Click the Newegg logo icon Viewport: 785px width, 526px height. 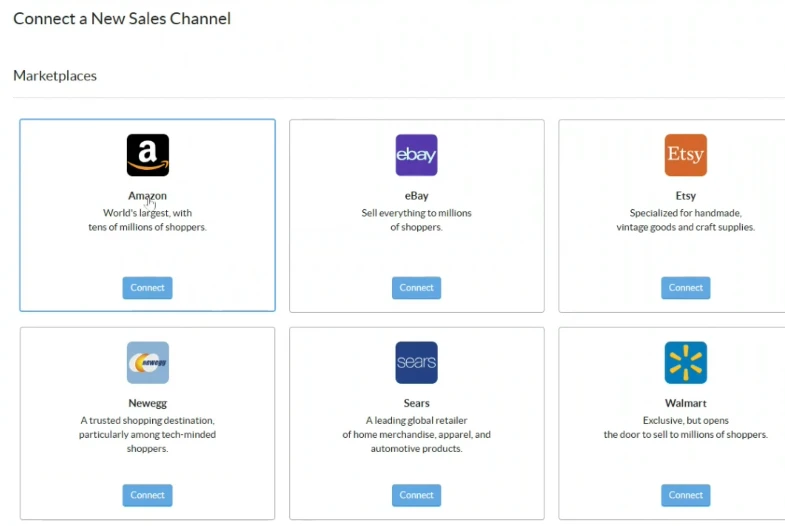click(148, 363)
